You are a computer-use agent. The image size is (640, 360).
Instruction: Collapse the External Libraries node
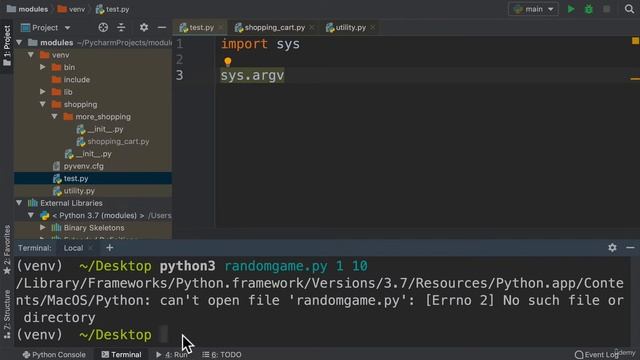[19, 203]
